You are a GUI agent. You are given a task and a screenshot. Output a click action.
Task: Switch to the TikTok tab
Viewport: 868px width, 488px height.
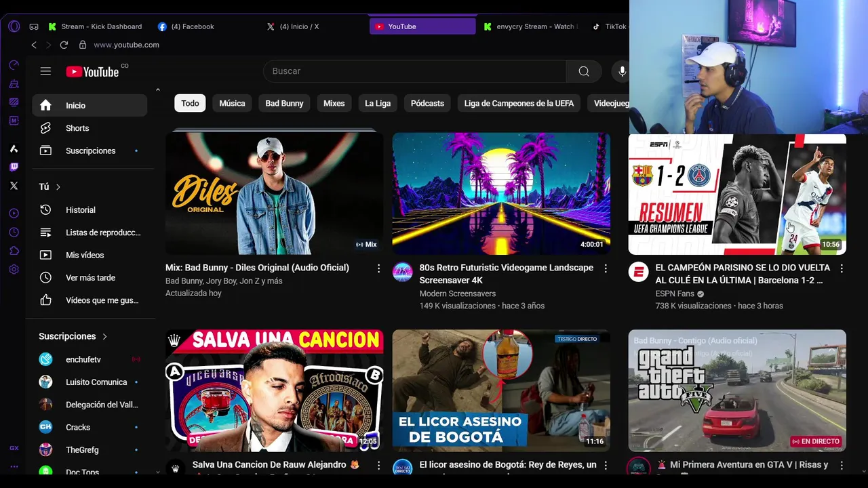(610, 26)
